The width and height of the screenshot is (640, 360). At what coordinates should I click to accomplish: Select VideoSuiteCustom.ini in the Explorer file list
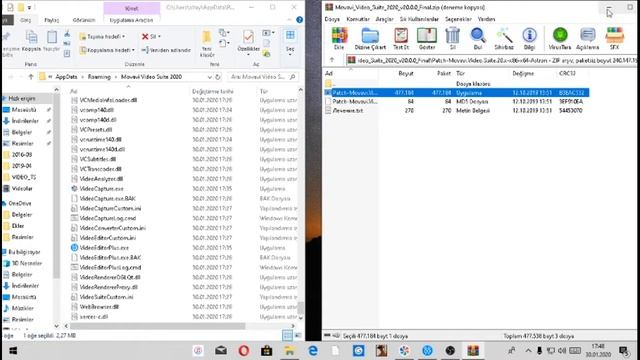tap(106, 297)
